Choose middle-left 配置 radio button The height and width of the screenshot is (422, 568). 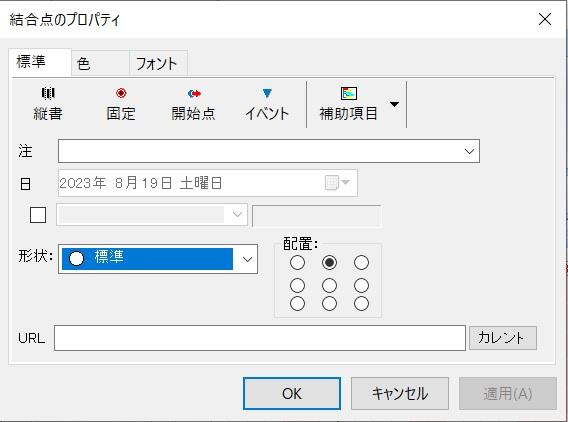297,285
